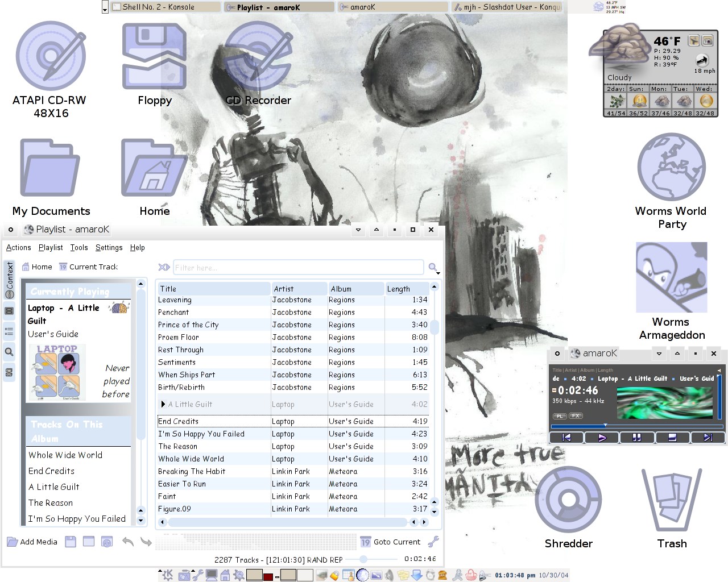
Task: Open the CD Recorder desktop icon
Action: [258, 57]
